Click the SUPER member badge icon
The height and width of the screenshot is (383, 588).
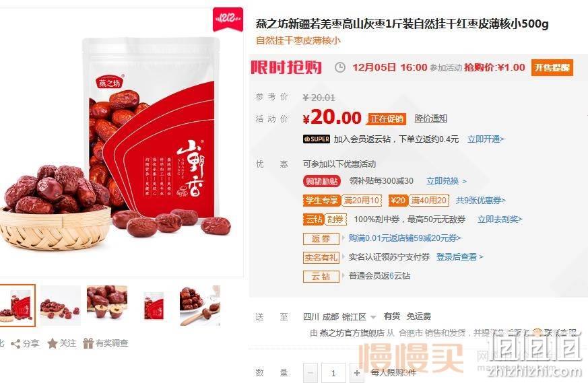pyautogui.click(x=317, y=139)
